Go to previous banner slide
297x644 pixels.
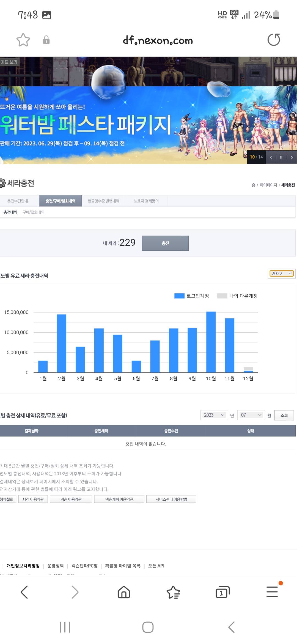coord(271,157)
